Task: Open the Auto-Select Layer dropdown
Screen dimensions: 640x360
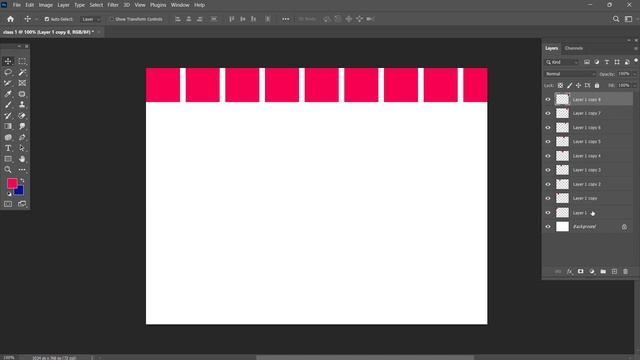Action: point(91,19)
